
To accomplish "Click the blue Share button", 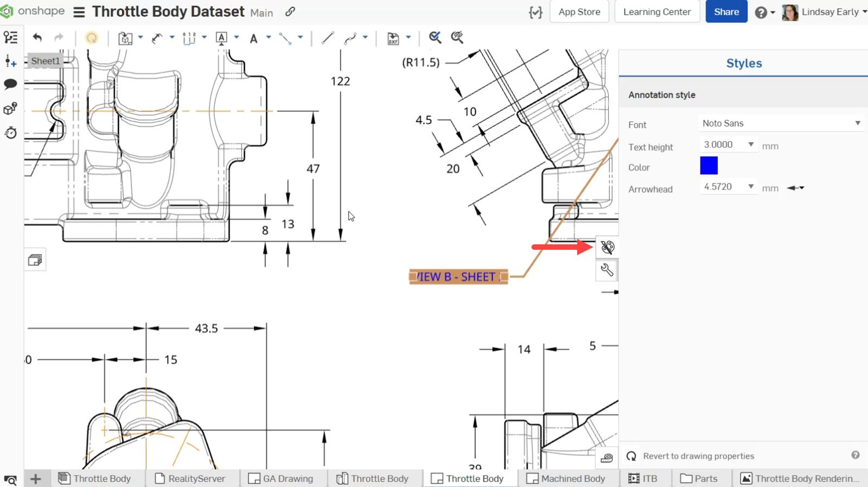I will (726, 12).
